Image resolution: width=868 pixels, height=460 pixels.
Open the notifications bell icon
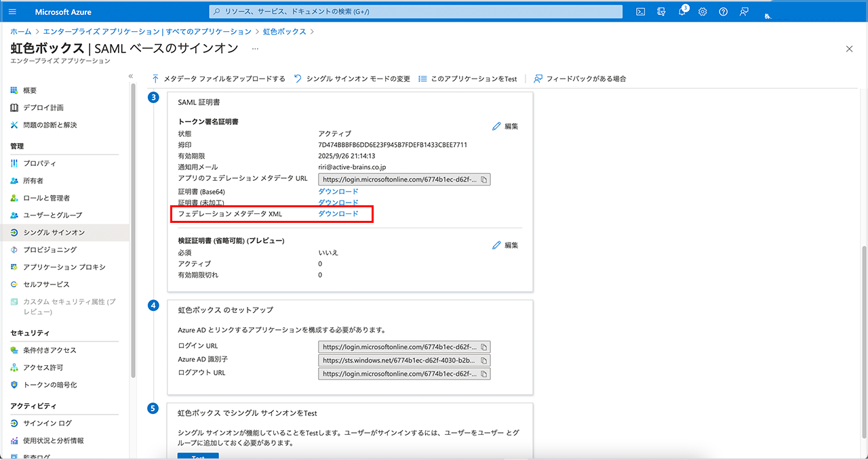pyautogui.click(x=682, y=12)
